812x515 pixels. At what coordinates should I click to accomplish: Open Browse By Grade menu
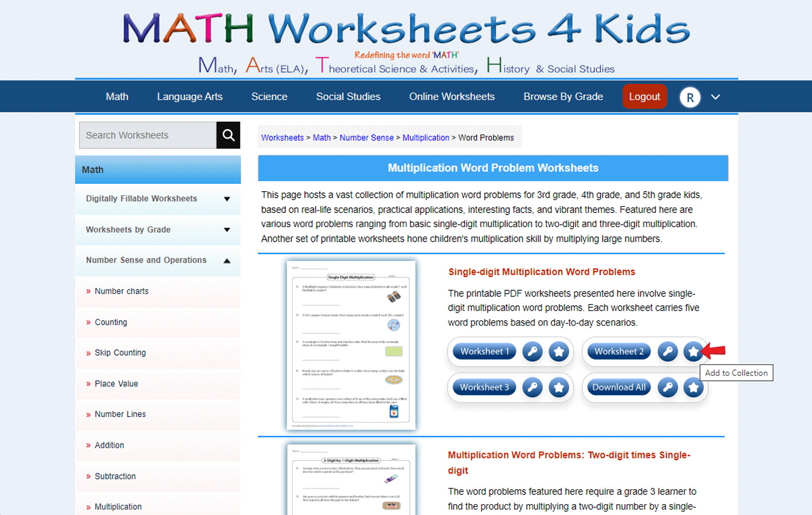click(563, 97)
